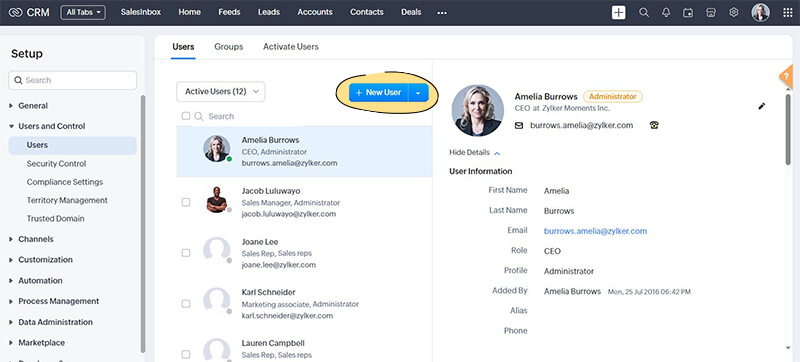The width and height of the screenshot is (800, 362).
Task: Click the plus quick-create icon in top bar
Action: coord(618,13)
